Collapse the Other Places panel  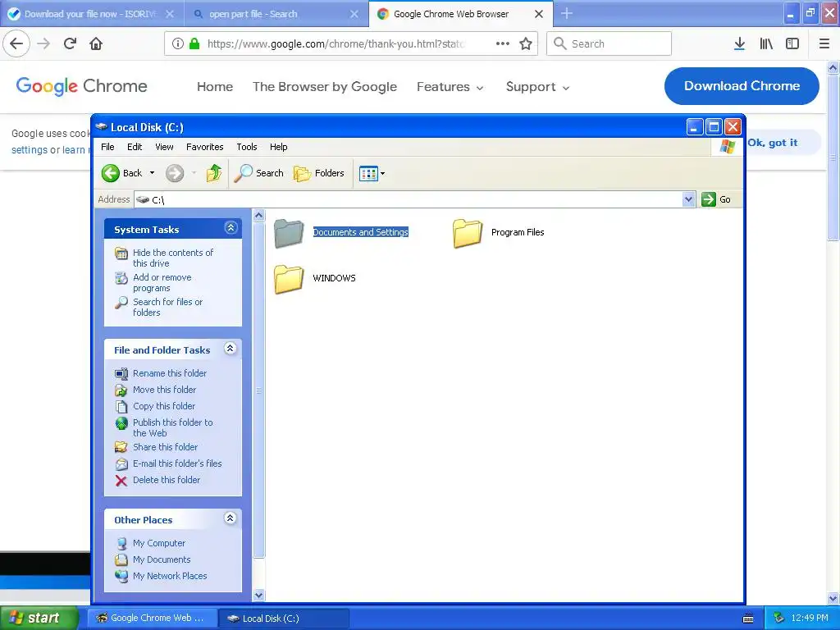tap(231, 518)
